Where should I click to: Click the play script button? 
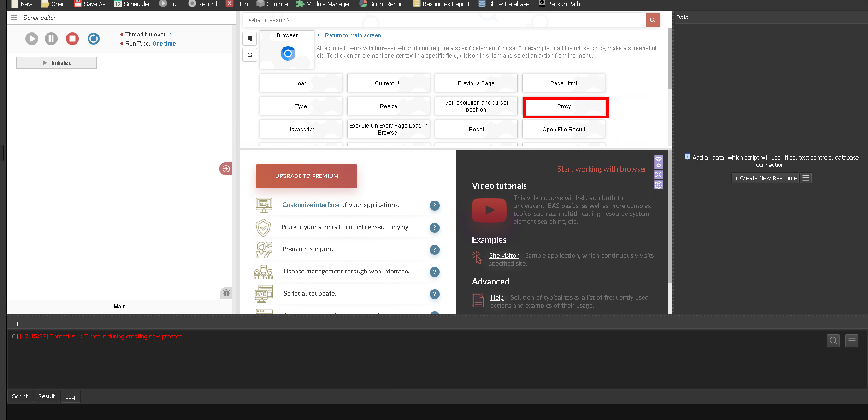point(32,39)
